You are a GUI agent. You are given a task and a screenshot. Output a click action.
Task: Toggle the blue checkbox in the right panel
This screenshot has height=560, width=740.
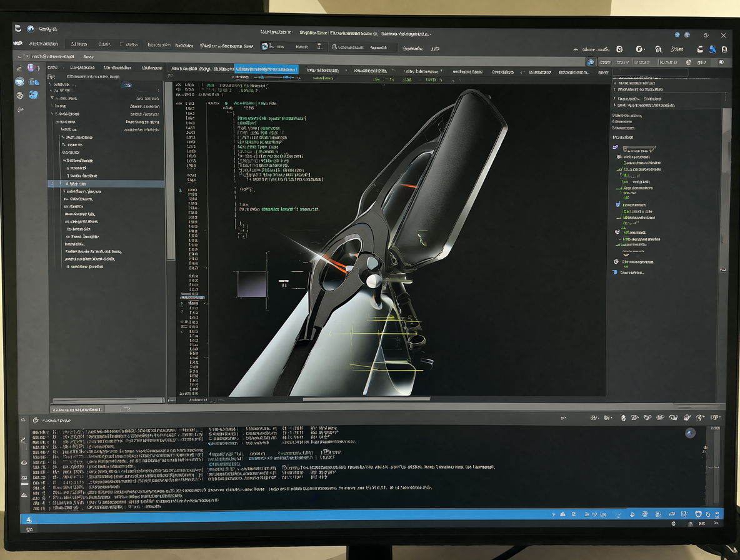coord(617,204)
